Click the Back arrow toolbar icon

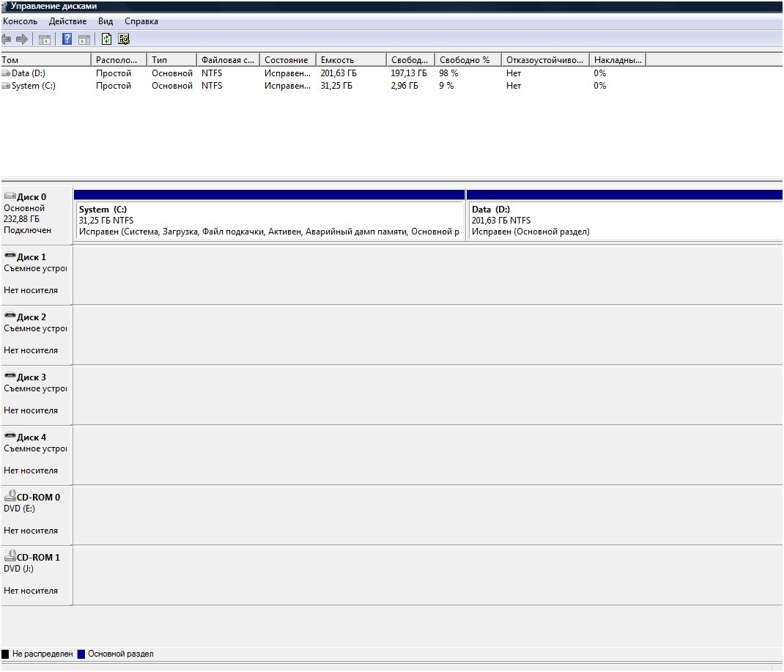[7, 39]
